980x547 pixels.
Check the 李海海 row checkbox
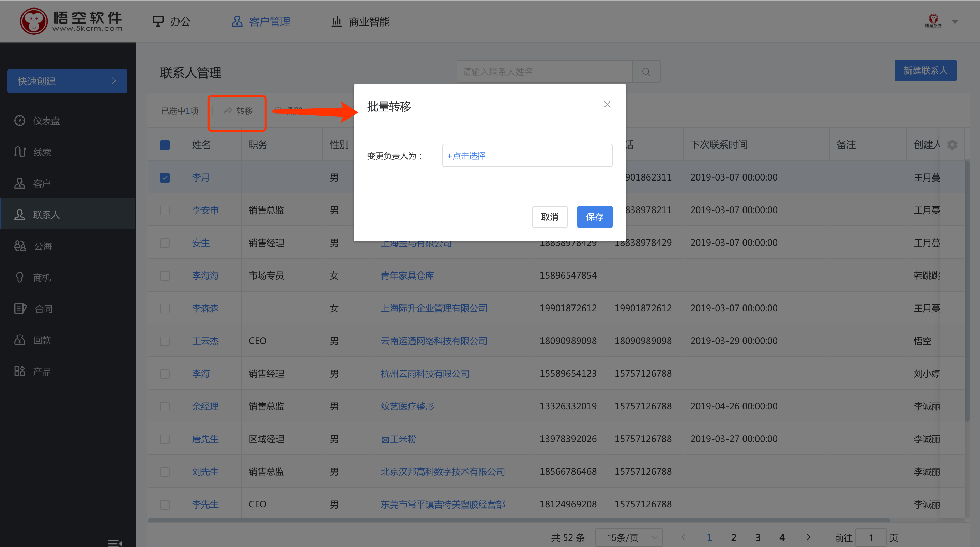pos(165,276)
